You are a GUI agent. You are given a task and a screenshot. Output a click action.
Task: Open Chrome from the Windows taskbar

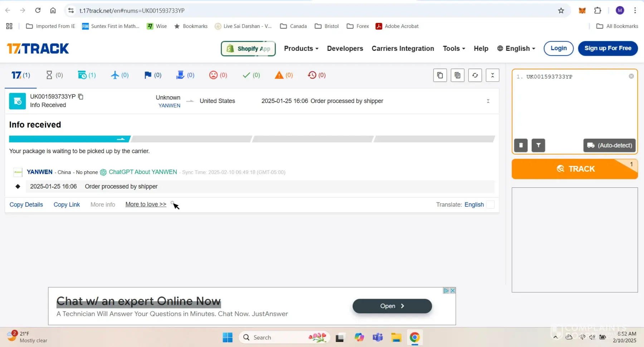click(414, 337)
